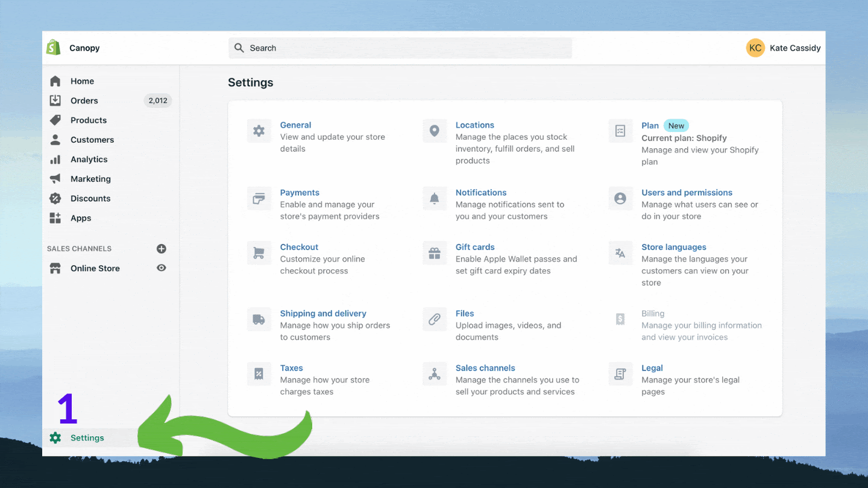The width and height of the screenshot is (868, 488).
Task: Open the Store languages link
Action: click(x=674, y=247)
